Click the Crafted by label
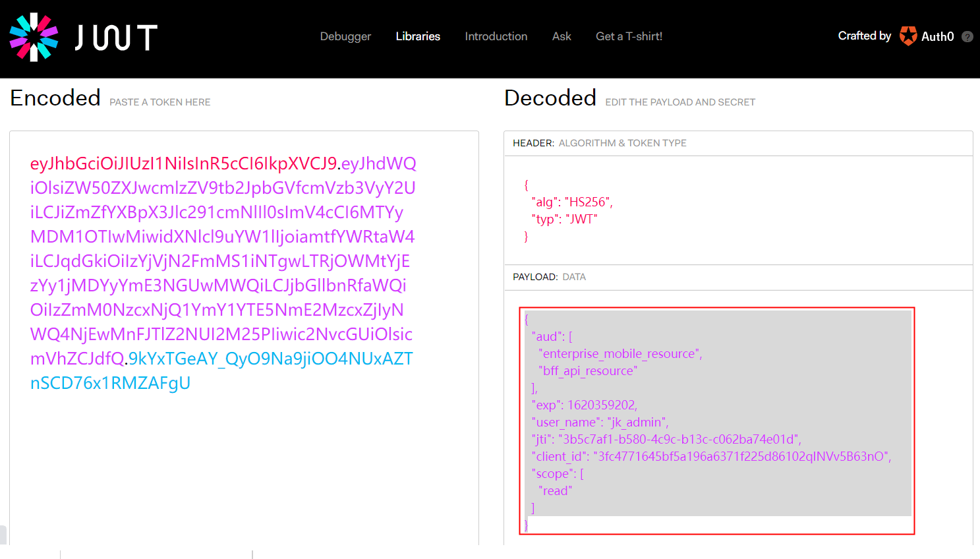 click(864, 36)
